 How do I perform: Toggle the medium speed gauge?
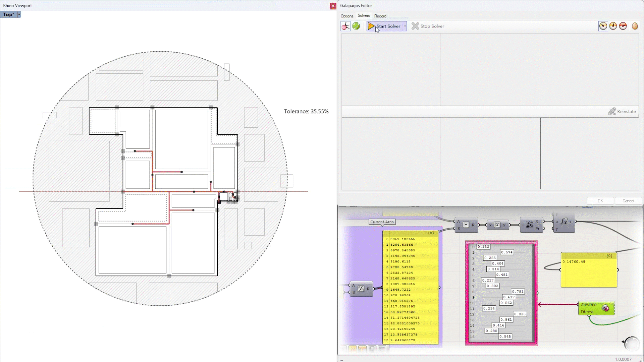(x=613, y=26)
